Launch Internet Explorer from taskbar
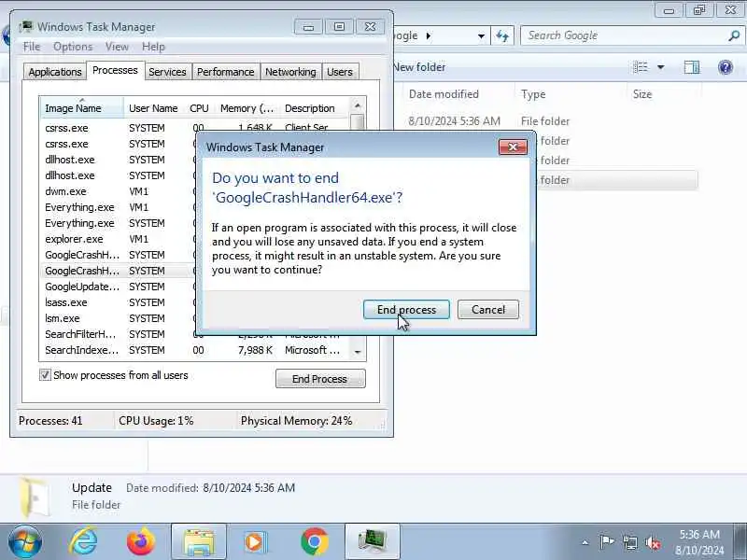The height and width of the screenshot is (560, 747). click(83, 541)
